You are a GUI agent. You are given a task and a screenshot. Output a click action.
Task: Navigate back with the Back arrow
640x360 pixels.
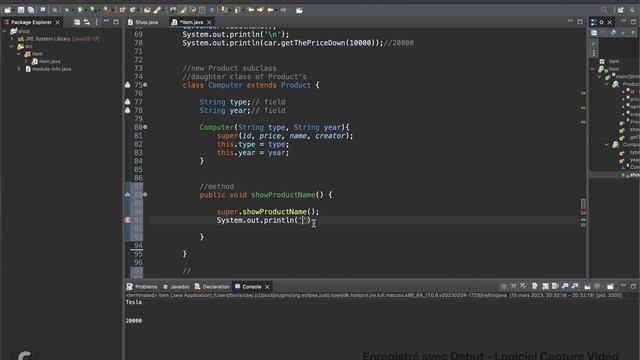270,10
